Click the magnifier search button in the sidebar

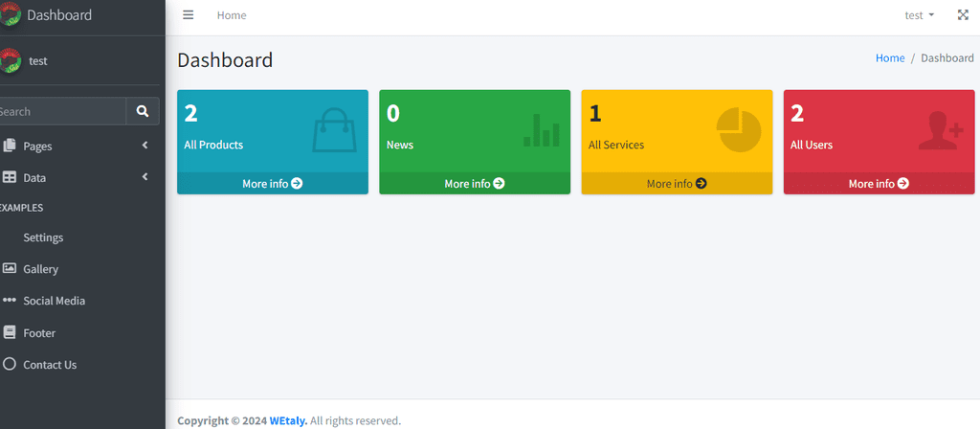click(x=143, y=111)
